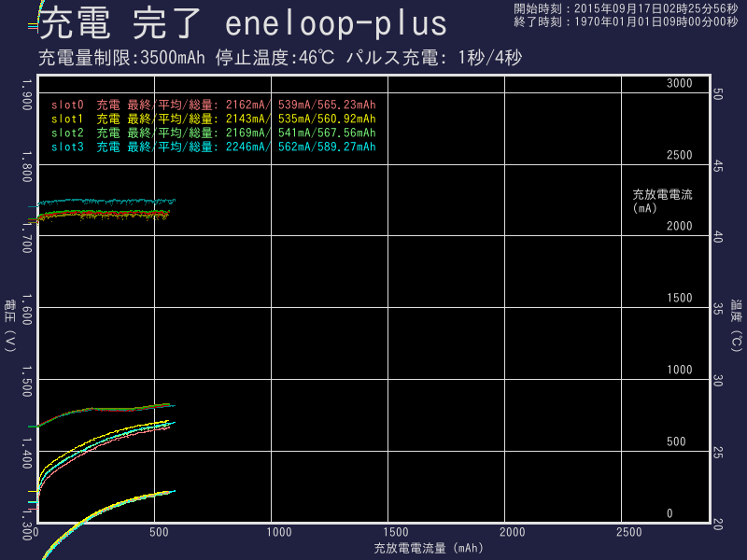The width and height of the screenshot is (747, 560).
Task: Click the 1000 tick on the x-axis
Action: pos(280,532)
